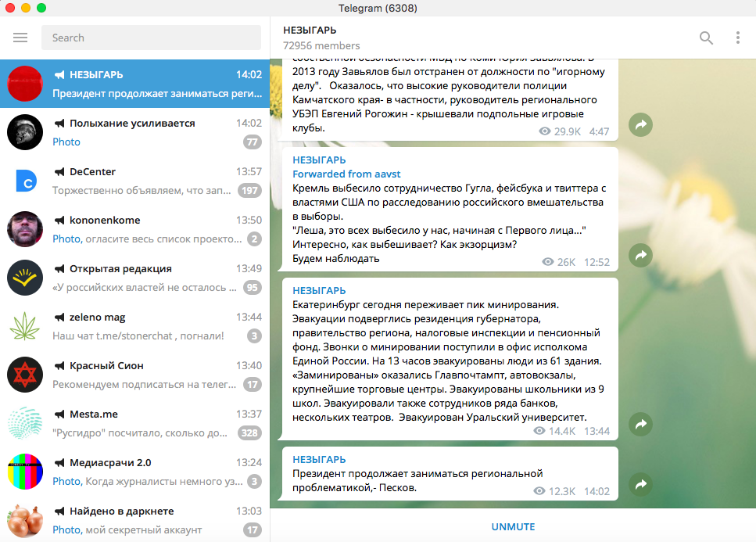Open the НЕЗЫГАРЬ red avatar in chat list

coord(25,84)
